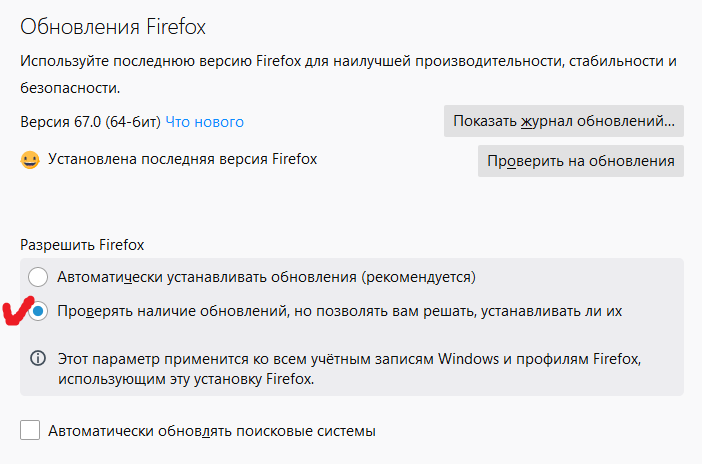Click the circled info icon
This screenshot has width=702, height=464.
pyautogui.click(x=38, y=358)
